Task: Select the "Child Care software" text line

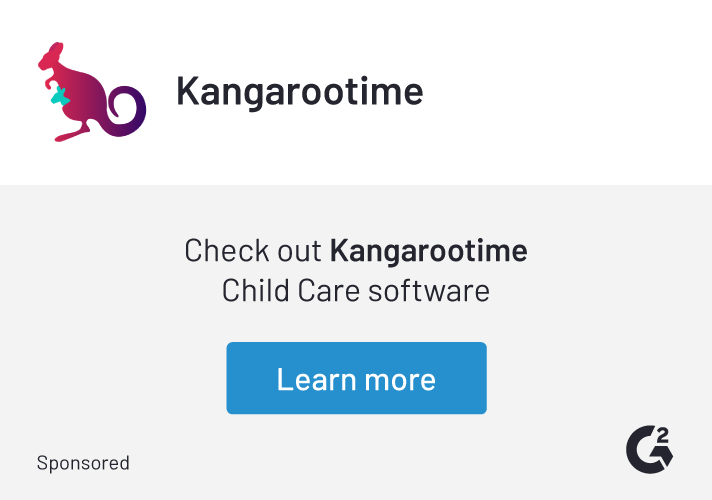Action: [x=356, y=291]
